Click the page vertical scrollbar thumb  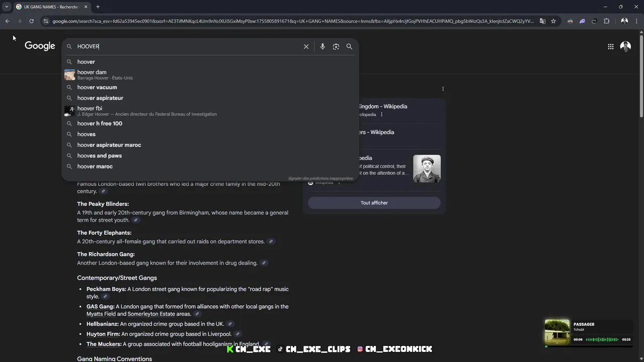641,75
